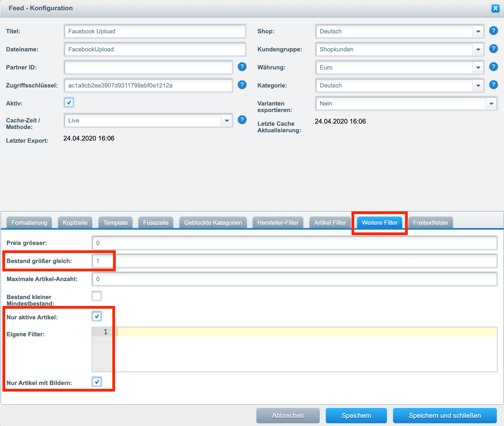Enable Bestand kleiner Mindestbestand checkbox

[x=97, y=296]
